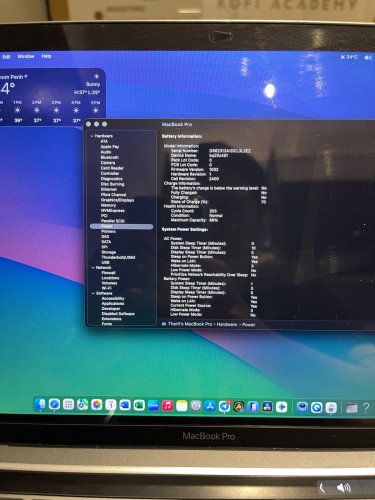Open Maps from the Dock
The image size is (375, 500).
[83, 405]
